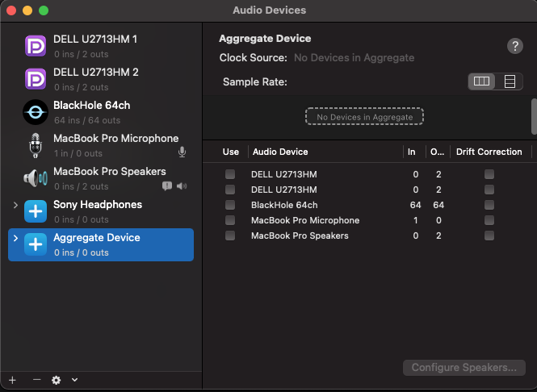Toggle Drift Correction for MacBook Pro Microphone
Image resolution: width=537 pixels, height=392 pixels.
coord(489,220)
